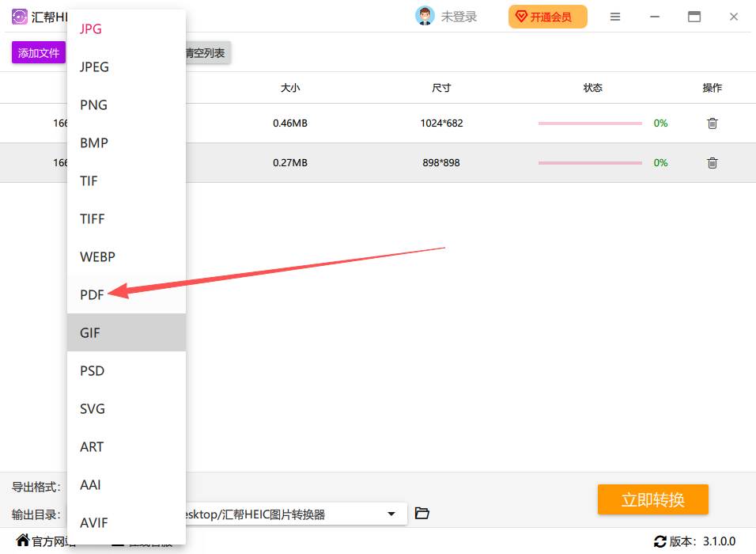This screenshot has height=554, width=756.
Task: Click the 1024*682 dimension cell
Action: click(x=441, y=123)
